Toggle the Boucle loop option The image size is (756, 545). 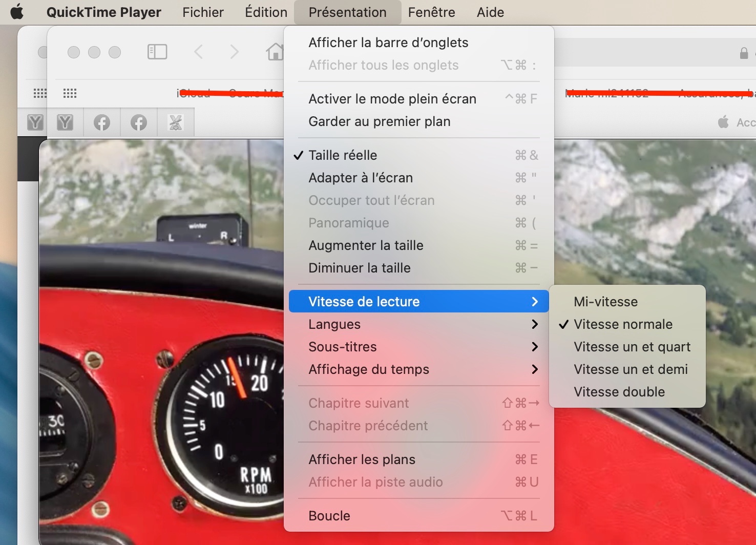pos(419,516)
